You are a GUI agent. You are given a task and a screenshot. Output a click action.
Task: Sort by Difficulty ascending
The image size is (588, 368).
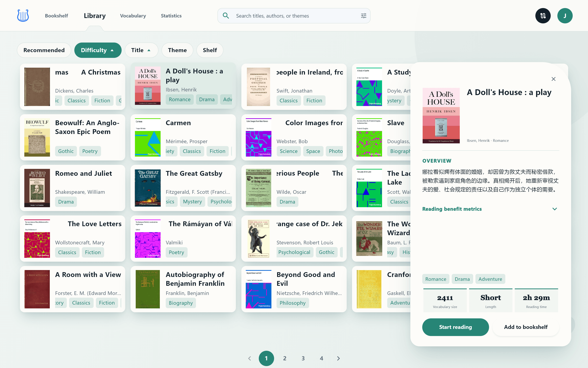click(98, 50)
